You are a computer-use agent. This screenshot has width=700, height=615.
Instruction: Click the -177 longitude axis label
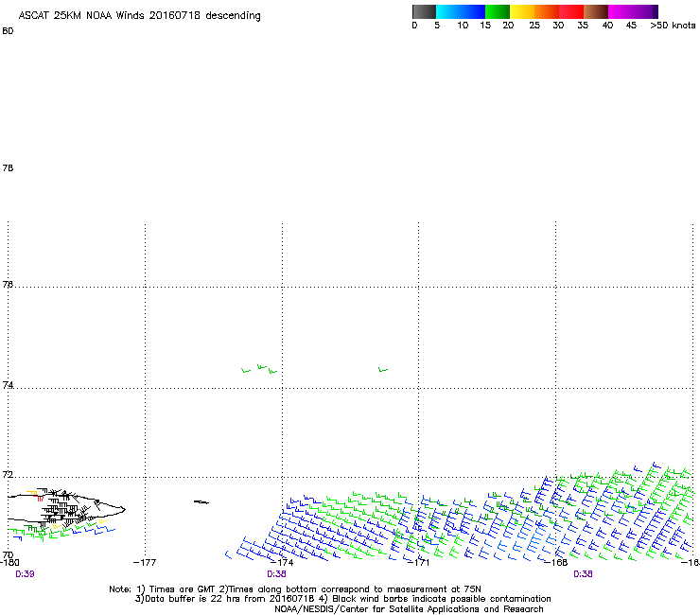click(x=145, y=562)
